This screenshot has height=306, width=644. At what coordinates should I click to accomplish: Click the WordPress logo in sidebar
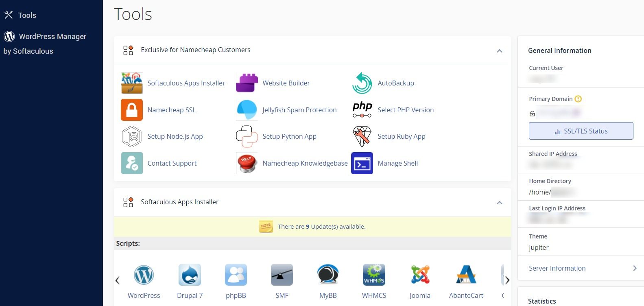pyautogui.click(x=9, y=37)
